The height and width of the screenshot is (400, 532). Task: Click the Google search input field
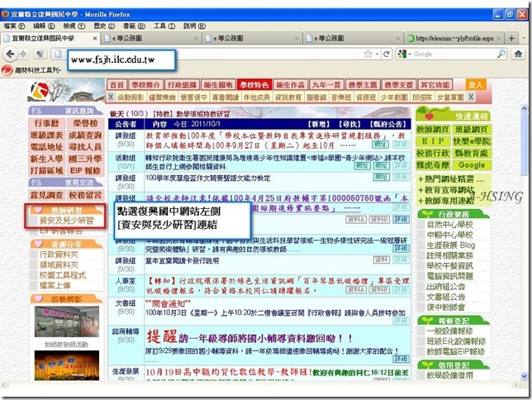[x=454, y=54]
